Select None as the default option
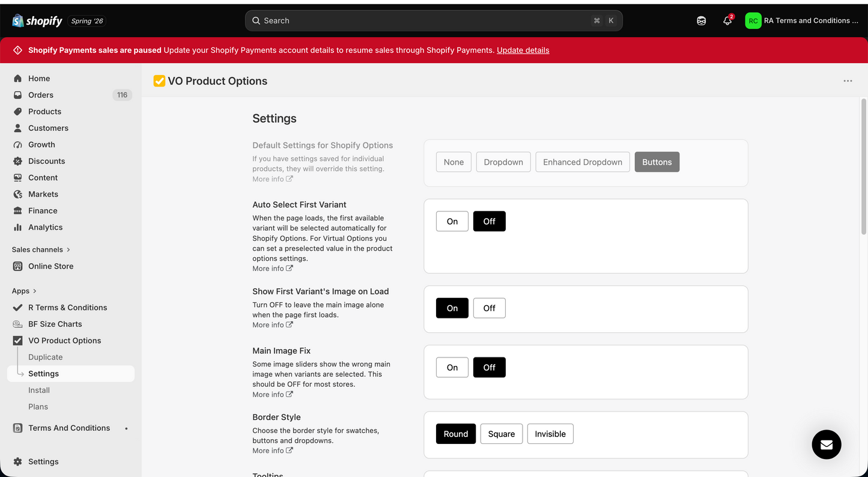 point(454,162)
